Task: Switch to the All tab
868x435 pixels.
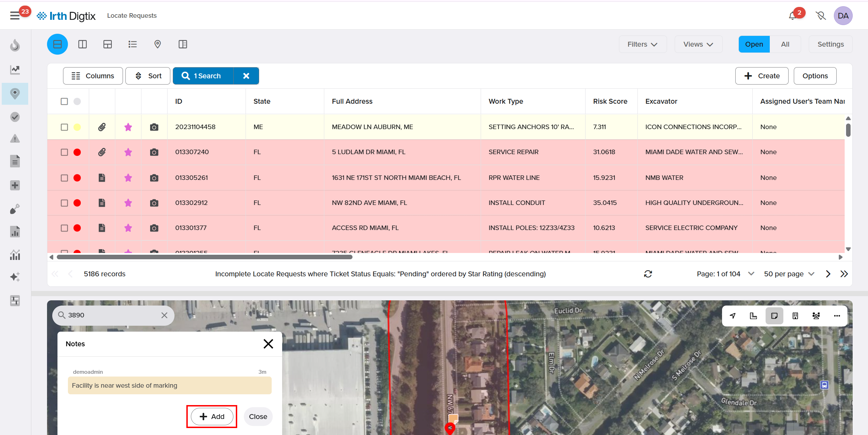Action: [785, 44]
